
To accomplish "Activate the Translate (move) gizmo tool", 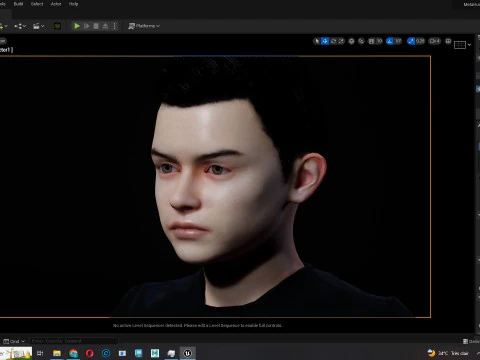I will click(x=325, y=41).
